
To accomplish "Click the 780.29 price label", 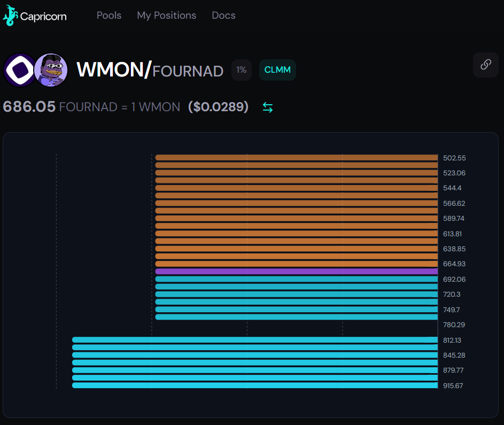I will (454, 324).
